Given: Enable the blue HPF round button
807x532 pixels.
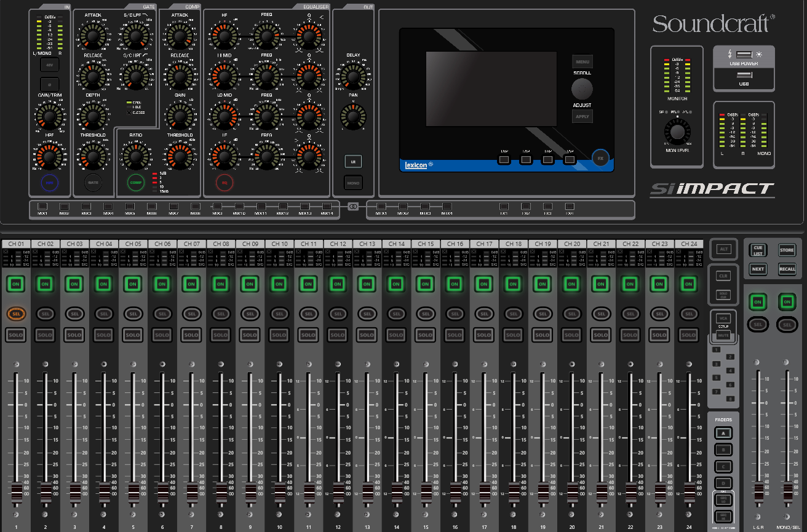Looking at the screenshot, I should [x=50, y=181].
